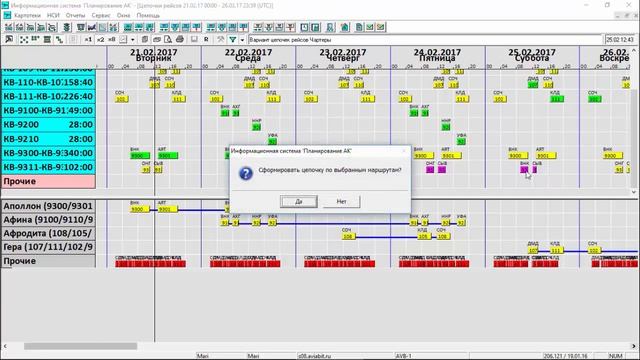
Task: Click the copy documents icon
Action: click(x=144, y=40)
